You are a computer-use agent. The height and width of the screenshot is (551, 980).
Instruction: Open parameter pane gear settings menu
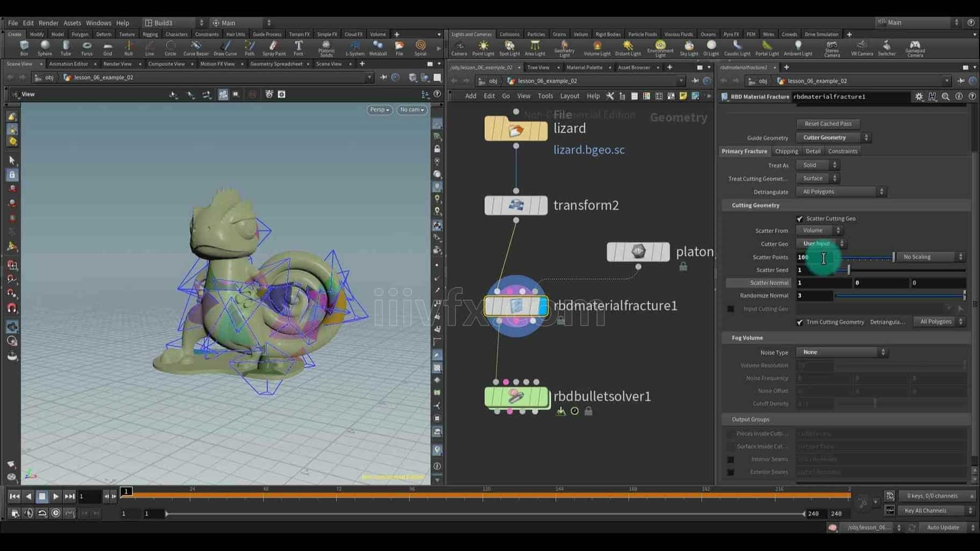coord(919,97)
